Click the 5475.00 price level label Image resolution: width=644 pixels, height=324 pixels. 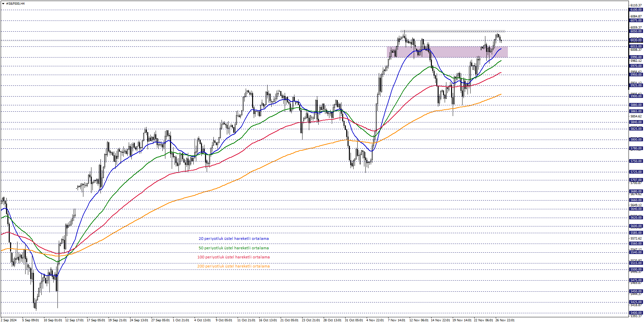pos(636,280)
